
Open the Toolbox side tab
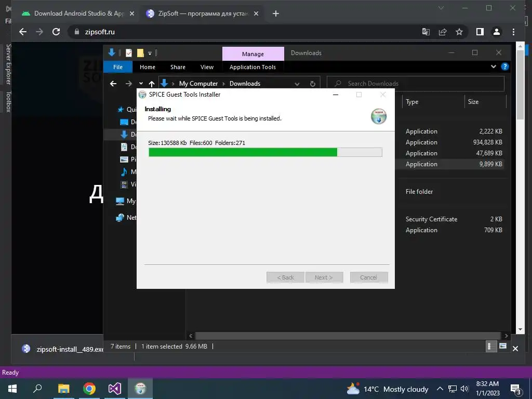tap(8, 101)
